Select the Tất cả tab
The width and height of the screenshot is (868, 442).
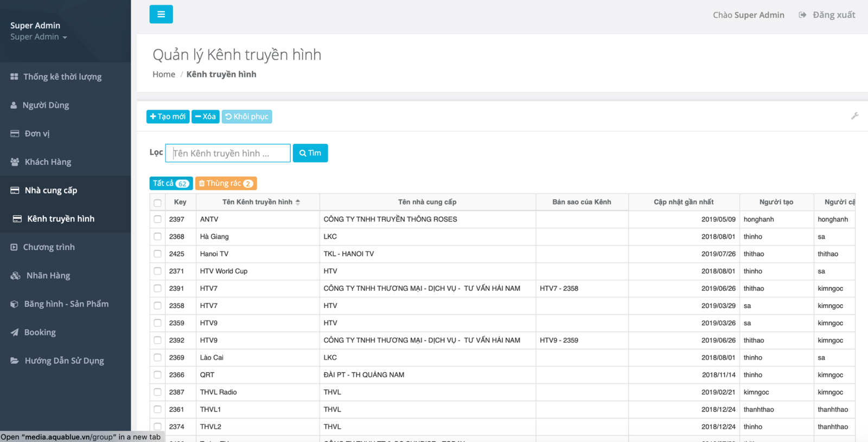pos(170,183)
